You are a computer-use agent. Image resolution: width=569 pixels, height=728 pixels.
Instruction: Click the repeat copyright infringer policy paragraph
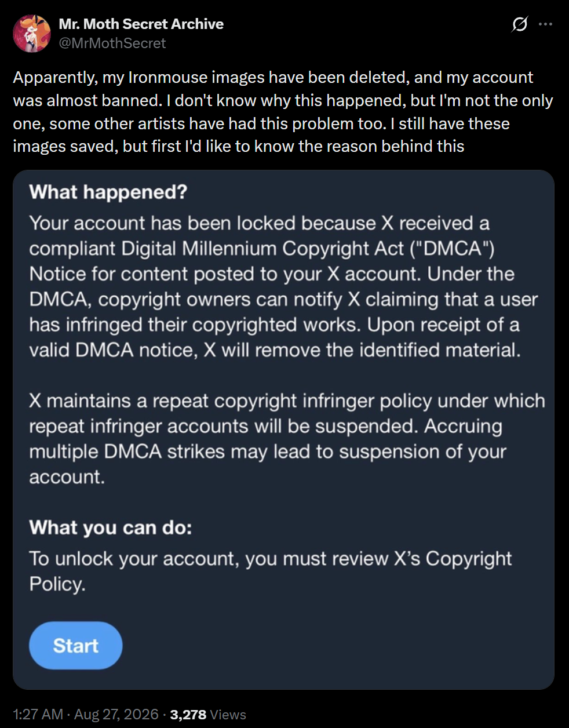(x=287, y=439)
